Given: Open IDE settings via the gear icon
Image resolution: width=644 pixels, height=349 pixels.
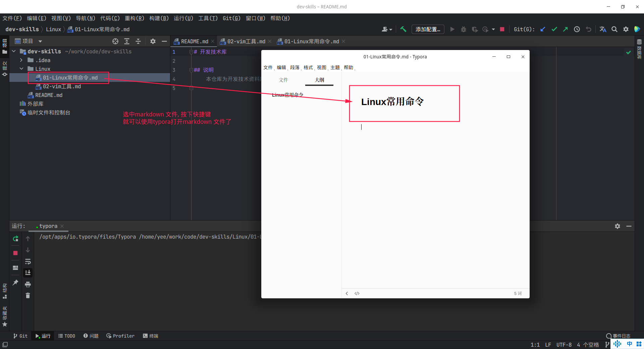Looking at the screenshot, I should click(x=626, y=29).
